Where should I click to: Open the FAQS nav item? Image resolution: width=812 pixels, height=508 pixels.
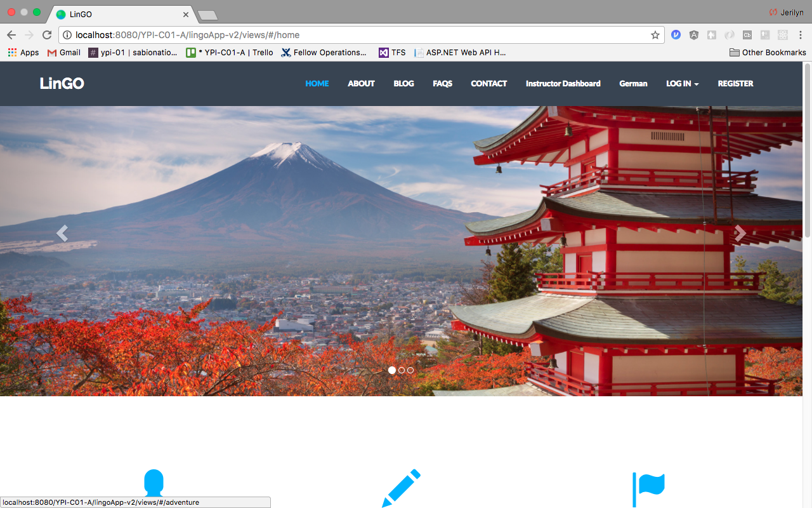(442, 84)
